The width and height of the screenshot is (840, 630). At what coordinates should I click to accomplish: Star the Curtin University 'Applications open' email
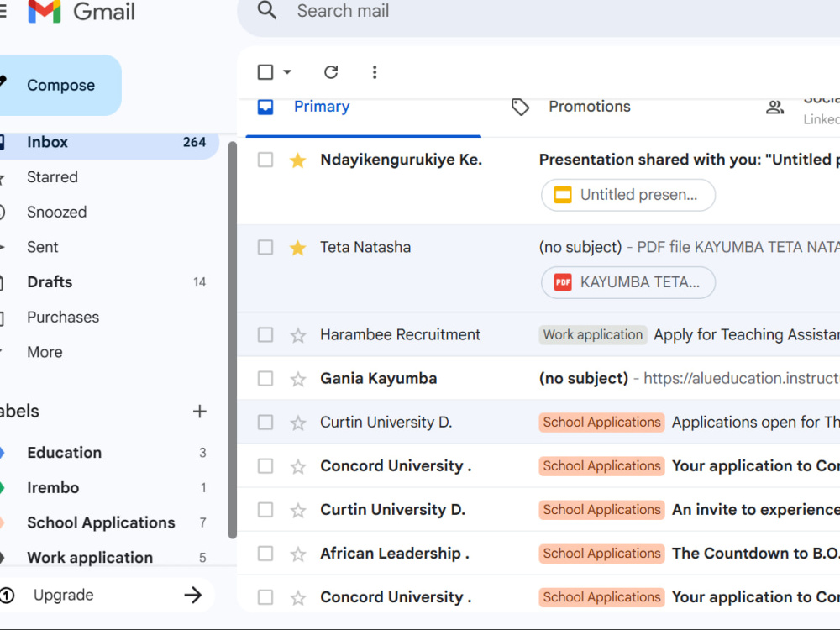(298, 423)
